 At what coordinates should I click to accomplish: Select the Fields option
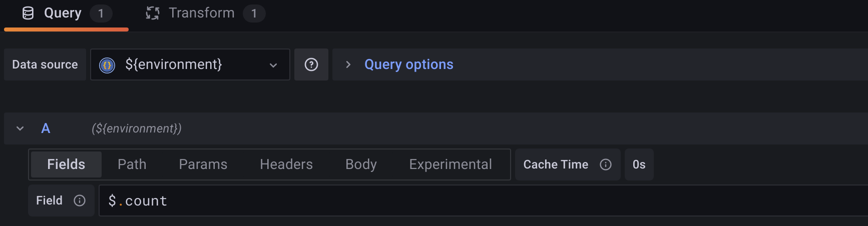point(66,164)
